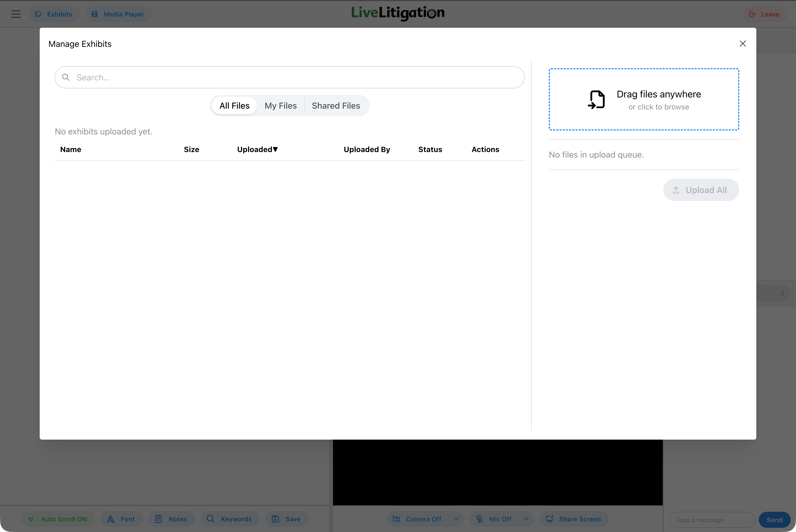Click the Share Screen monitor icon
The height and width of the screenshot is (532, 796).
pos(550,519)
